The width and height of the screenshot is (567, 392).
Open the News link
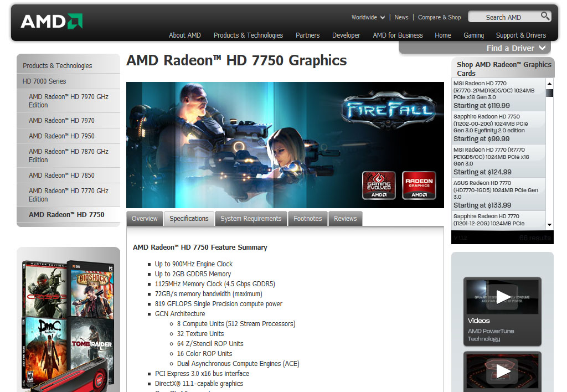click(401, 17)
